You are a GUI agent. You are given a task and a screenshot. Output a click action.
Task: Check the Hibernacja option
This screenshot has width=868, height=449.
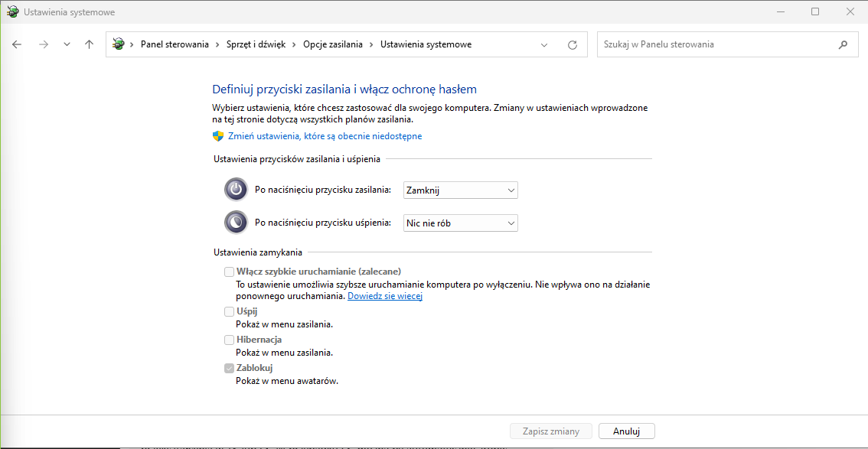[x=229, y=340]
